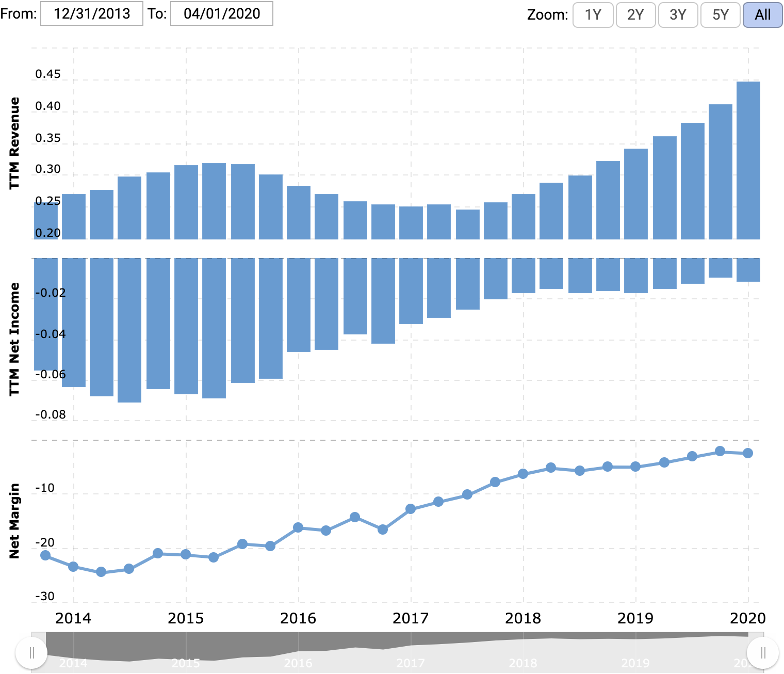Image resolution: width=784 pixels, height=674 pixels.
Task: Click Net Margin point at 2017 gridline
Action: coord(411,509)
